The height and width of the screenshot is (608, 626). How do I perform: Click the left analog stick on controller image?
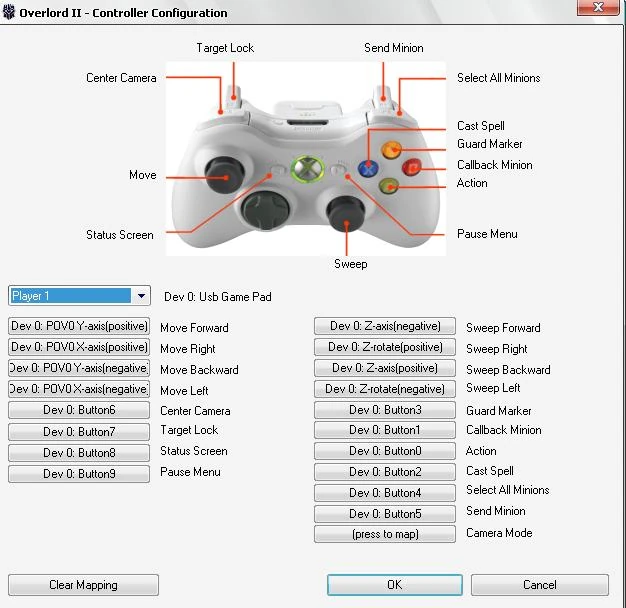(x=224, y=174)
